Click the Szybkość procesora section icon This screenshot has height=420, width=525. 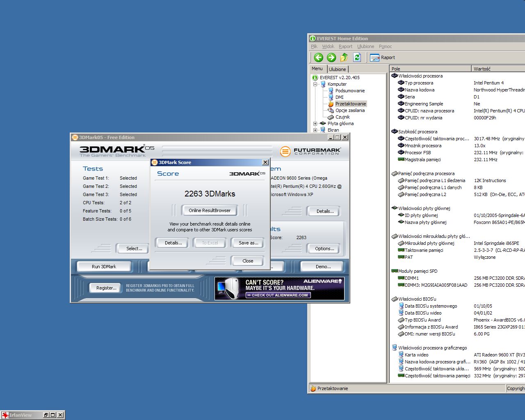[x=395, y=132]
